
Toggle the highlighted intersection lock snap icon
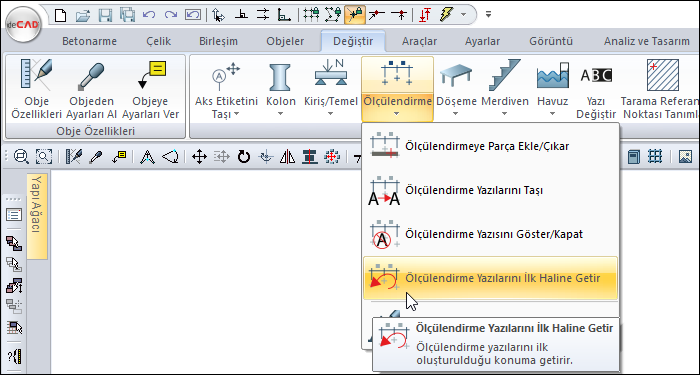pyautogui.click(x=355, y=15)
